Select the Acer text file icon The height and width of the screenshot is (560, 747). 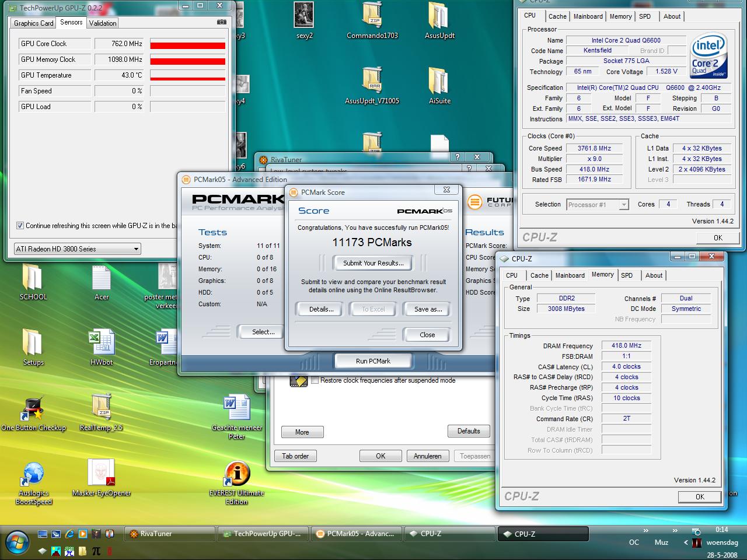102,282
